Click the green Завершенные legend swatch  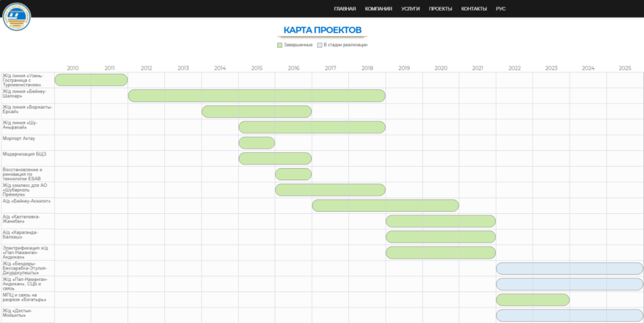pos(280,45)
